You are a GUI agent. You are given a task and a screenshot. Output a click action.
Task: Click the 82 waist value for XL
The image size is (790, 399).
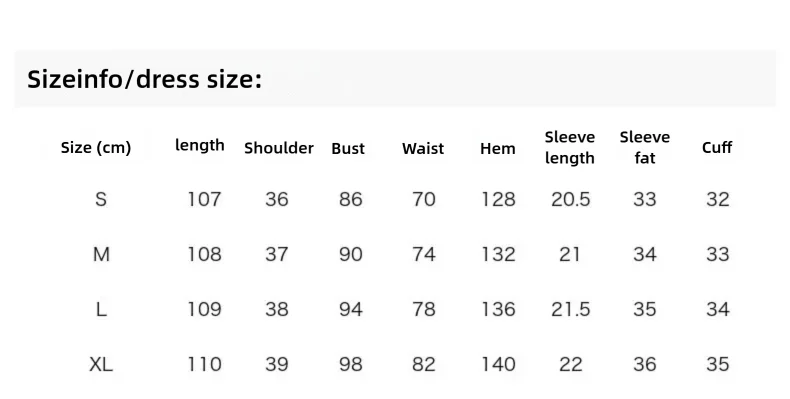424,364
